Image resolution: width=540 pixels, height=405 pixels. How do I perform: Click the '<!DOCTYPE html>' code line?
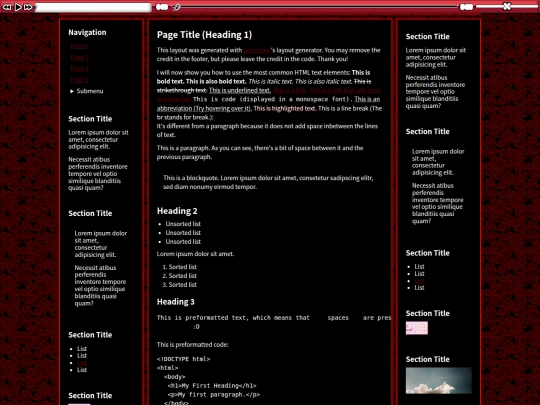pos(183,359)
